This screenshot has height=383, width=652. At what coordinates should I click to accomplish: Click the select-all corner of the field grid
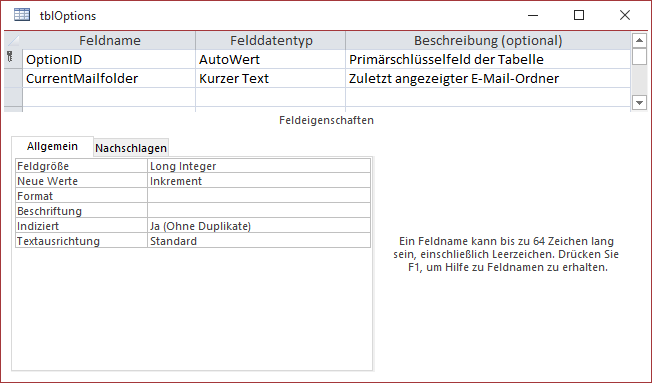pos(13,40)
